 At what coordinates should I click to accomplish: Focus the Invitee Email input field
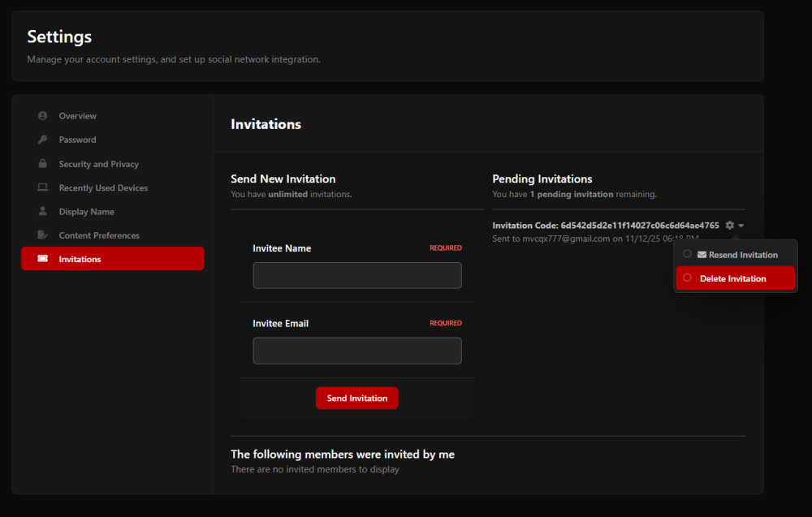coord(356,351)
